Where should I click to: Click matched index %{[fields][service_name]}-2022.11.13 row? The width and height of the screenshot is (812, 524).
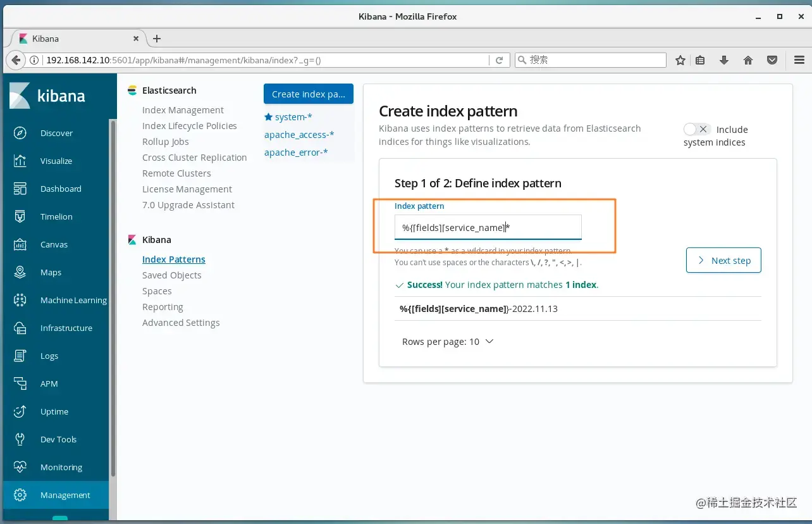point(577,309)
